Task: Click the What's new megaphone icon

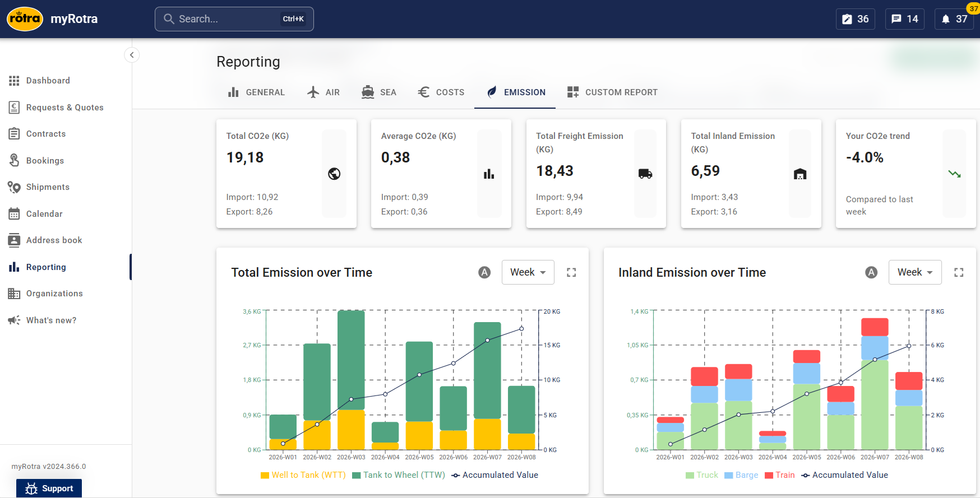Action: (x=14, y=320)
